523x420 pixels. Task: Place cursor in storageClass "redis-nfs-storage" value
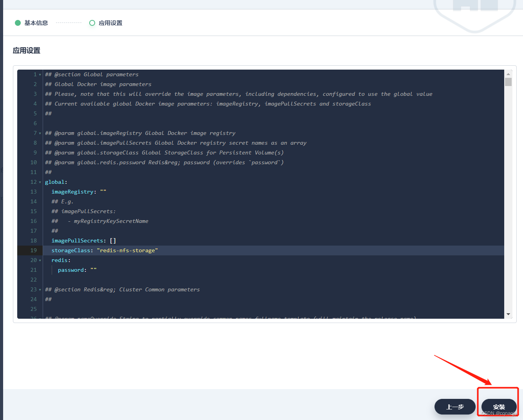coord(128,250)
